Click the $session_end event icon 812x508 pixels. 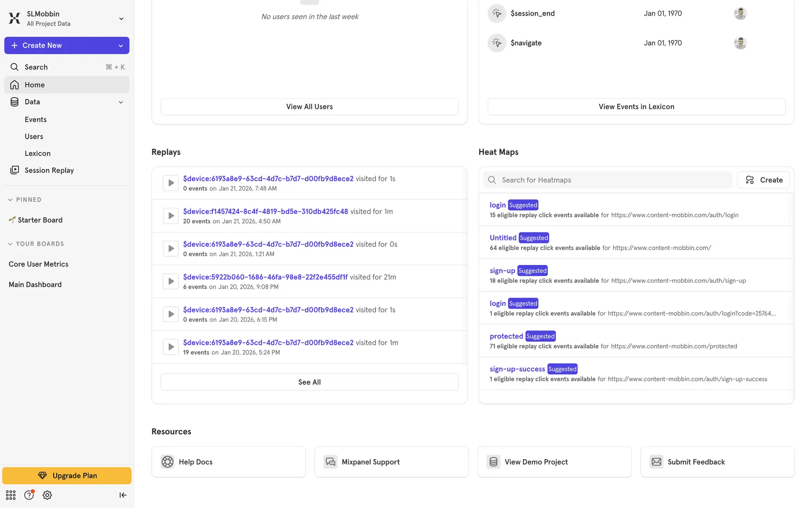[x=497, y=13]
